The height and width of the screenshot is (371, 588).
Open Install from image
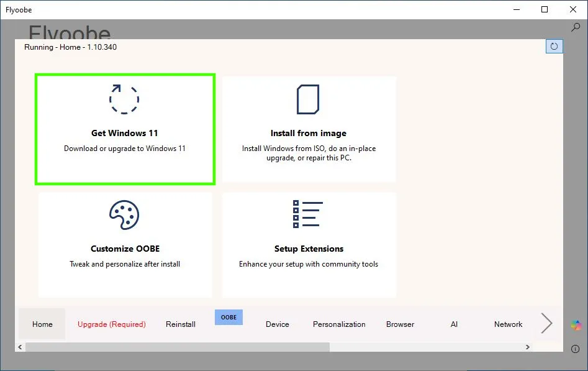[x=308, y=129]
